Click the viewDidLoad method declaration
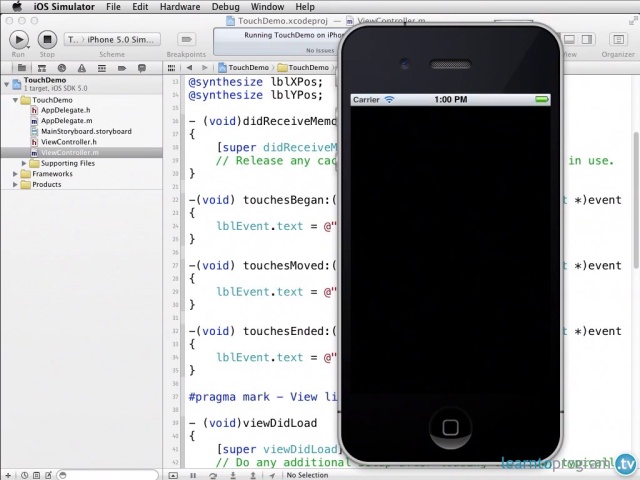Image resolution: width=640 pixels, height=480 pixels. (x=253, y=423)
